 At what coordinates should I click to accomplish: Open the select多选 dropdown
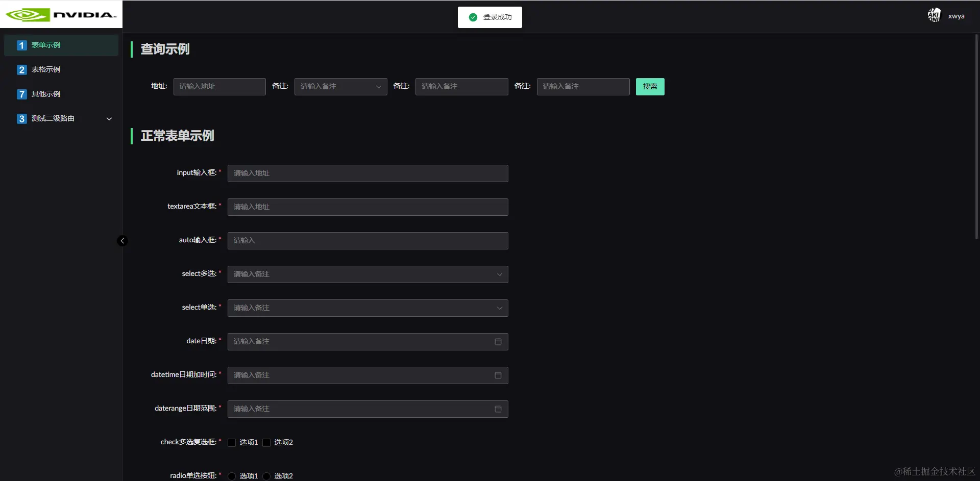[367, 274]
